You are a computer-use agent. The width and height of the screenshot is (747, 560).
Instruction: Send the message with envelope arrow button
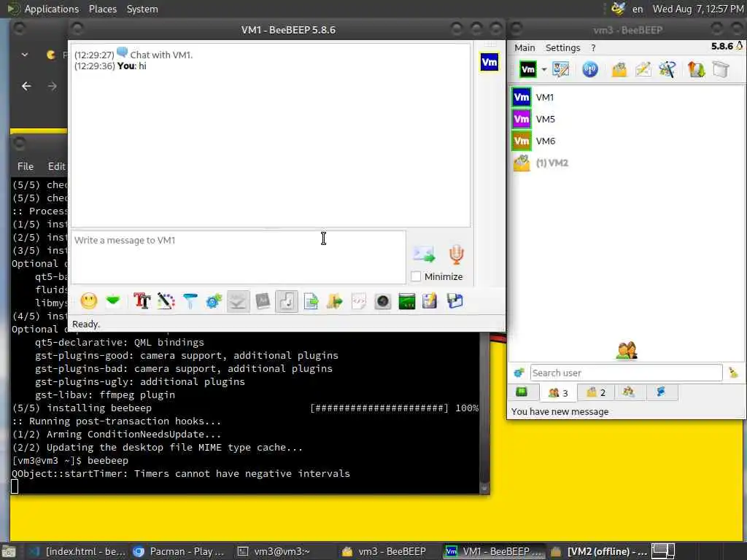424,254
